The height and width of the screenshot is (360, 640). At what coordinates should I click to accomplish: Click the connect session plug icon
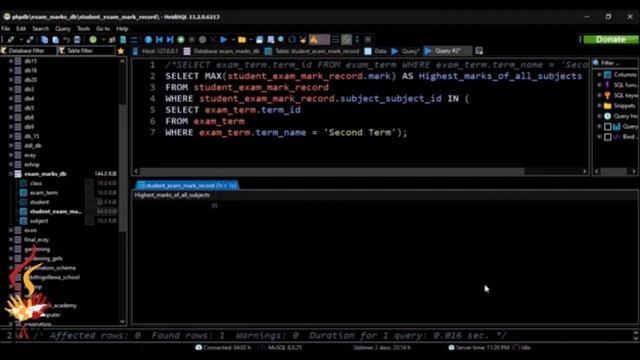[x=11, y=40]
